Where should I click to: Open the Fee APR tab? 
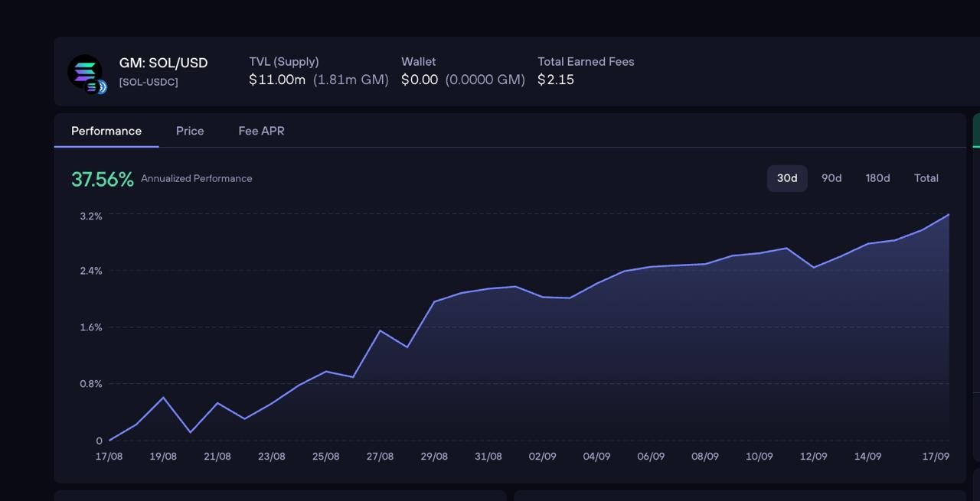click(x=261, y=131)
